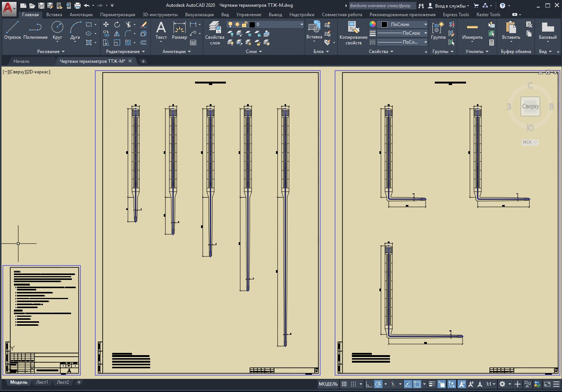Viewport: 562px width, 392px height.
Task: Select the Измерить (Measure) tool
Action: [472, 30]
